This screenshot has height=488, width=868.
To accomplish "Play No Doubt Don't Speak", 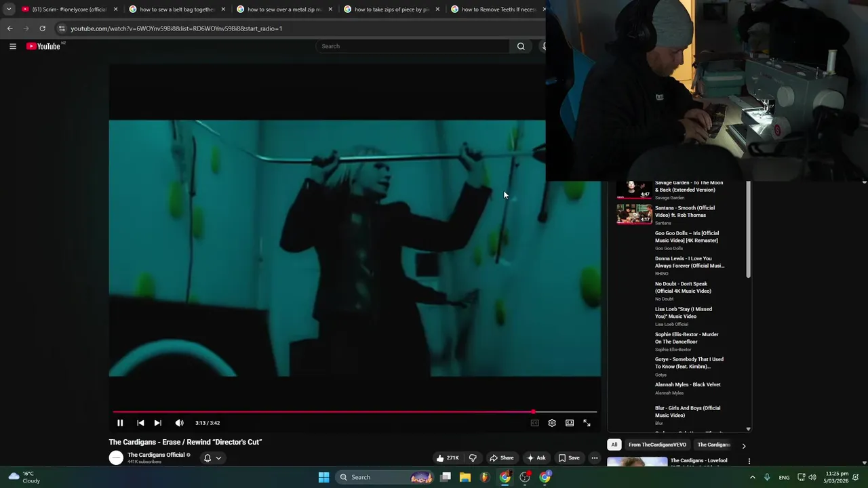I will pyautogui.click(x=683, y=287).
